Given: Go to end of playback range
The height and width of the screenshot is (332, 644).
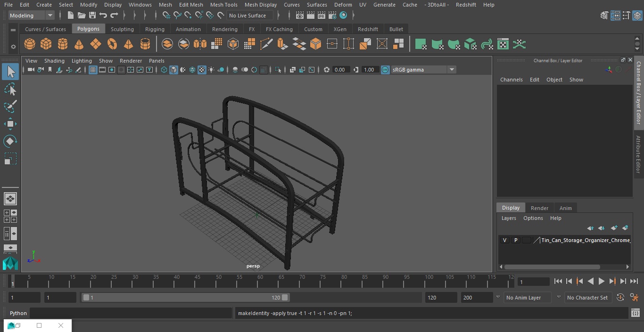Looking at the screenshot, I should click(x=634, y=282).
